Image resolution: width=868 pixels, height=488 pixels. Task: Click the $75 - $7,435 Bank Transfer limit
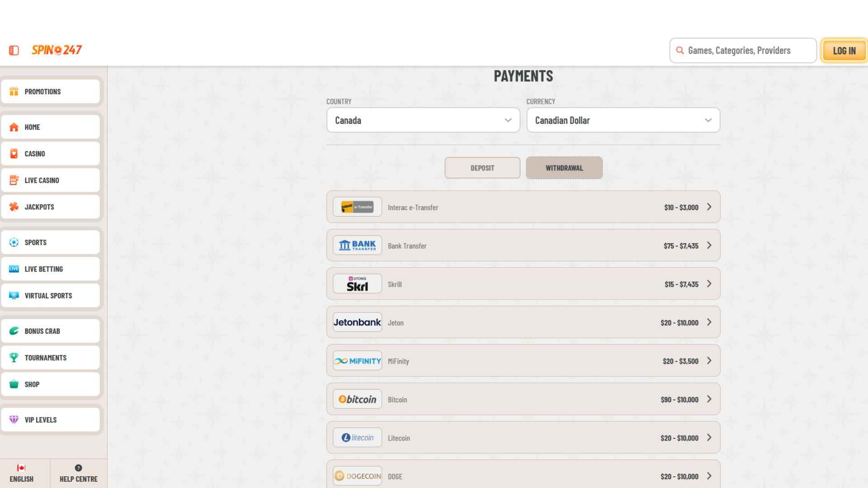pos(681,246)
